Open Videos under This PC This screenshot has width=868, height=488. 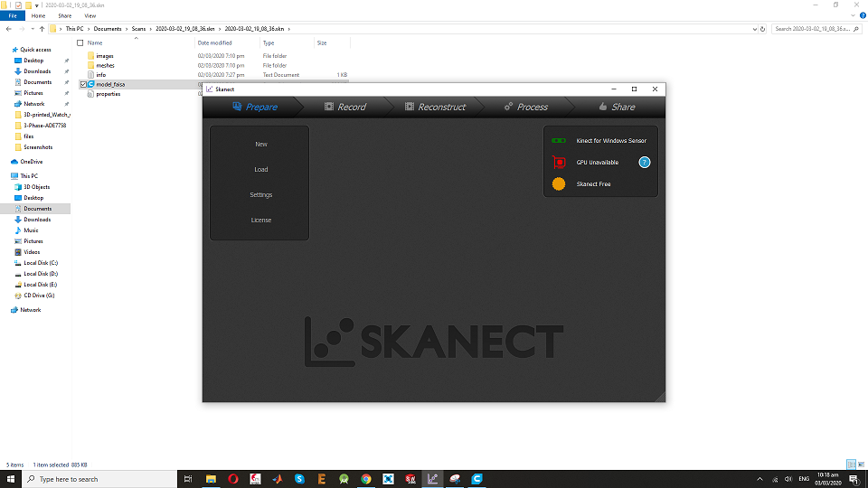coord(32,252)
